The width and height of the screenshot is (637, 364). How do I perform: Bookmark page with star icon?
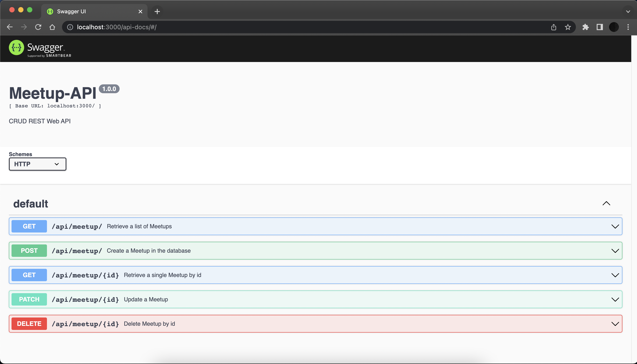coord(568,27)
